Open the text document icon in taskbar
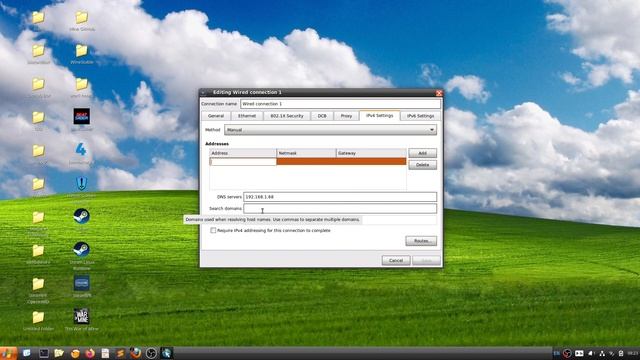The height and width of the screenshot is (360, 640). click(x=105, y=353)
